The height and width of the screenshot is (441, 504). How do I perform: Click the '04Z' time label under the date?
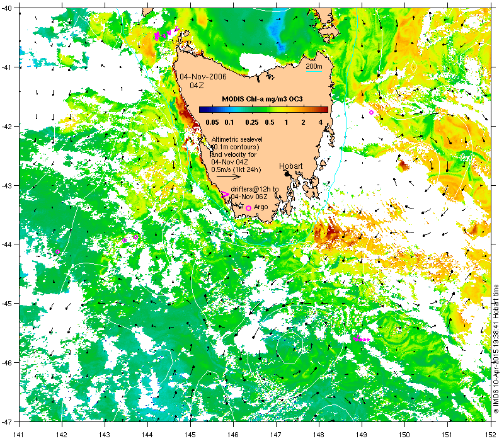pos(197,86)
